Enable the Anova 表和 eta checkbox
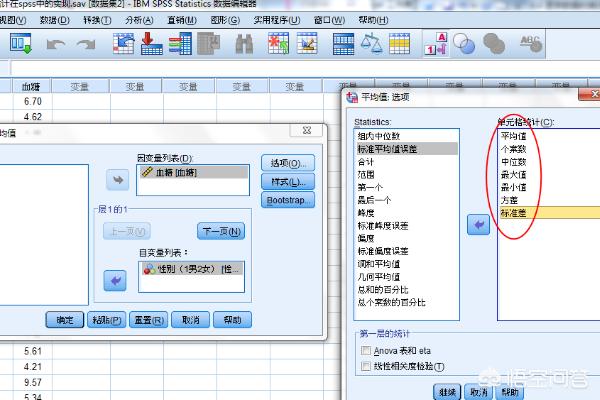Screen dimensions: 600x400 pyautogui.click(x=366, y=351)
